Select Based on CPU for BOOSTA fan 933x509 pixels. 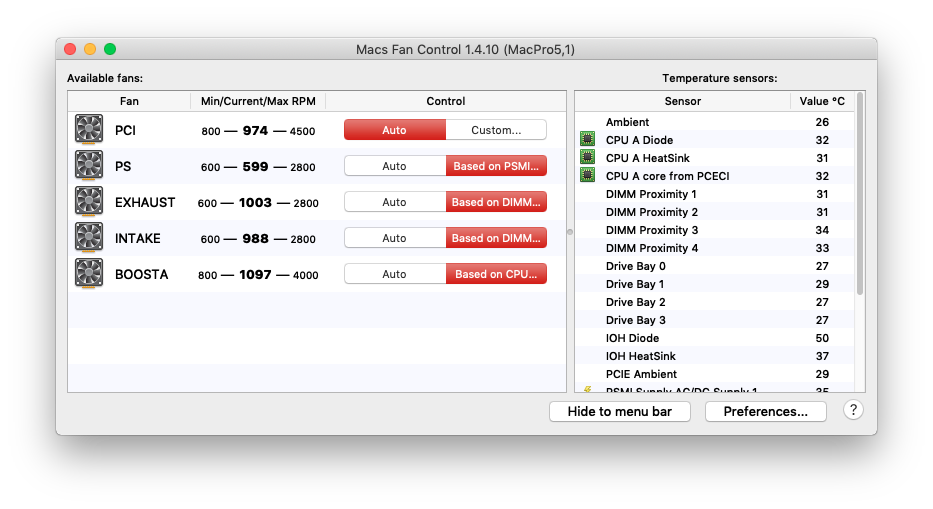pyautogui.click(x=496, y=274)
